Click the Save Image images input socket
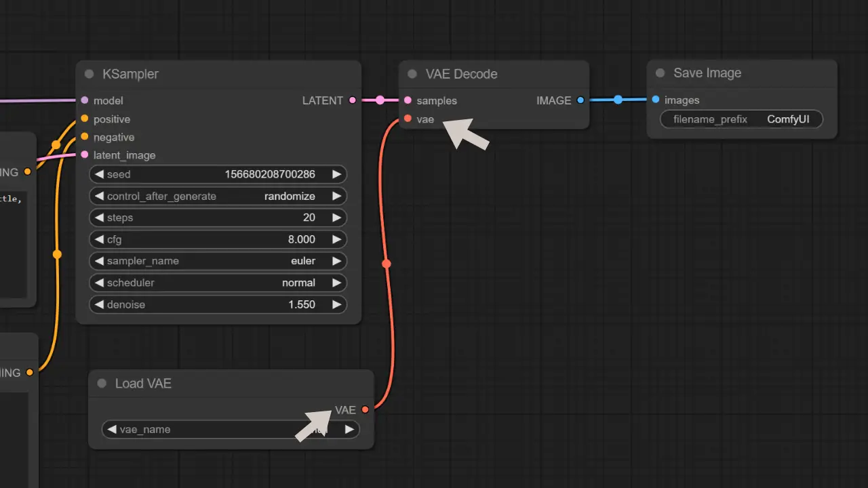The width and height of the screenshot is (868, 488). point(656,100)
